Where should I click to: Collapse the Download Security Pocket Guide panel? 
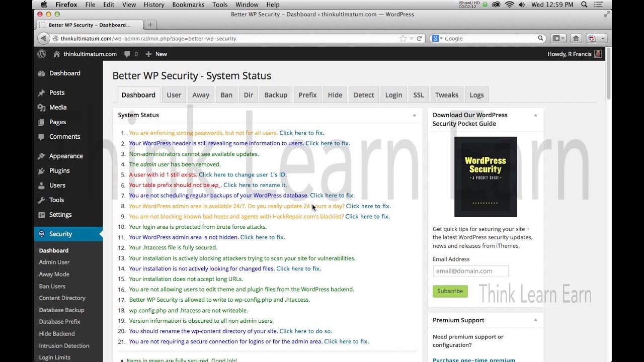[535, 115]
